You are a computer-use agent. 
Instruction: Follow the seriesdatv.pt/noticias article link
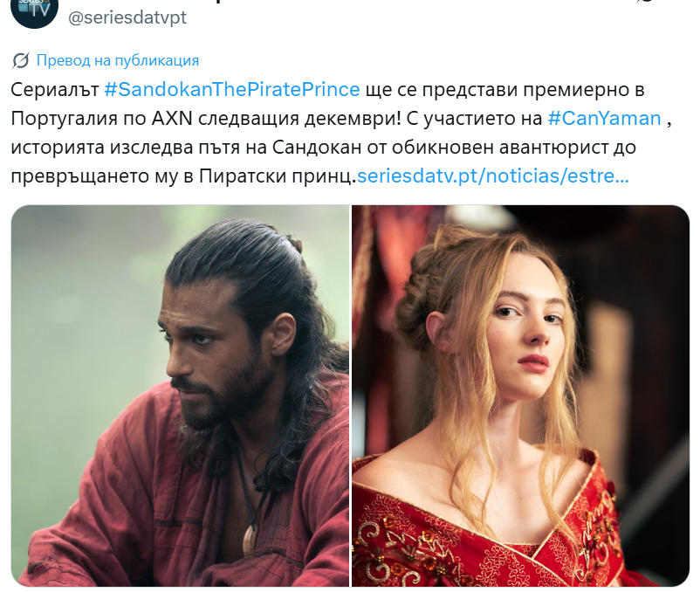[x=493, y=176]
